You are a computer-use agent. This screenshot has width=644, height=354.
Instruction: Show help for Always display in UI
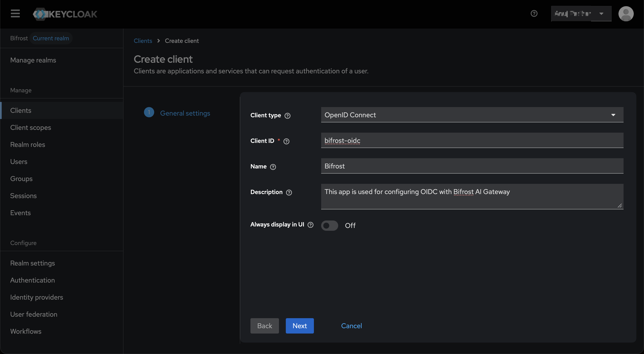(310, 225)
